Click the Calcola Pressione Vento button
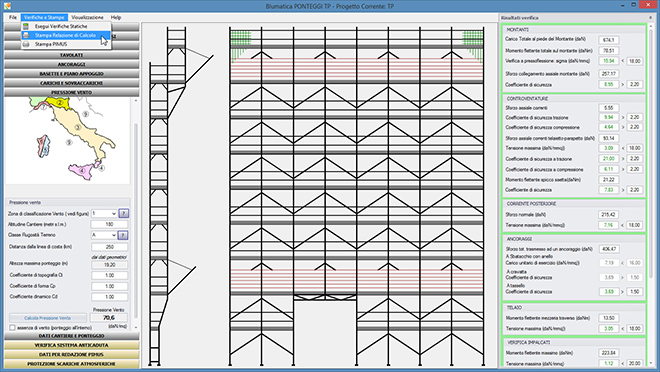The image size is (660, 372). pos(48,318)
